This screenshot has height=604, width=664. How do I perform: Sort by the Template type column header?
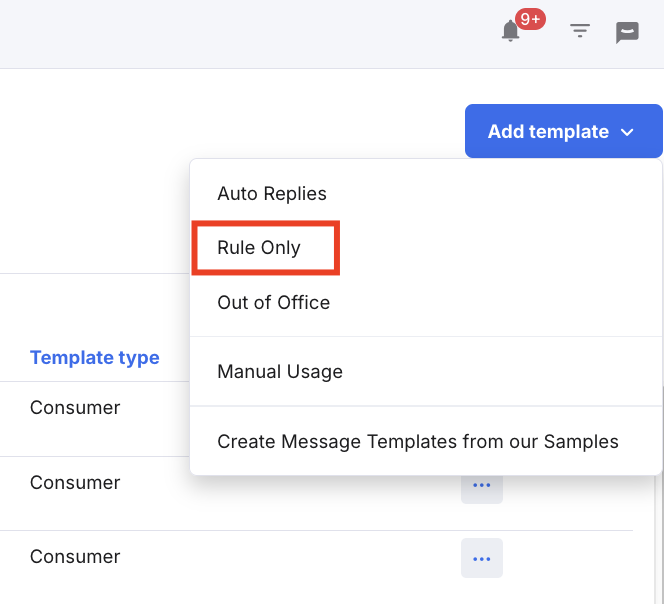(95, 358)
